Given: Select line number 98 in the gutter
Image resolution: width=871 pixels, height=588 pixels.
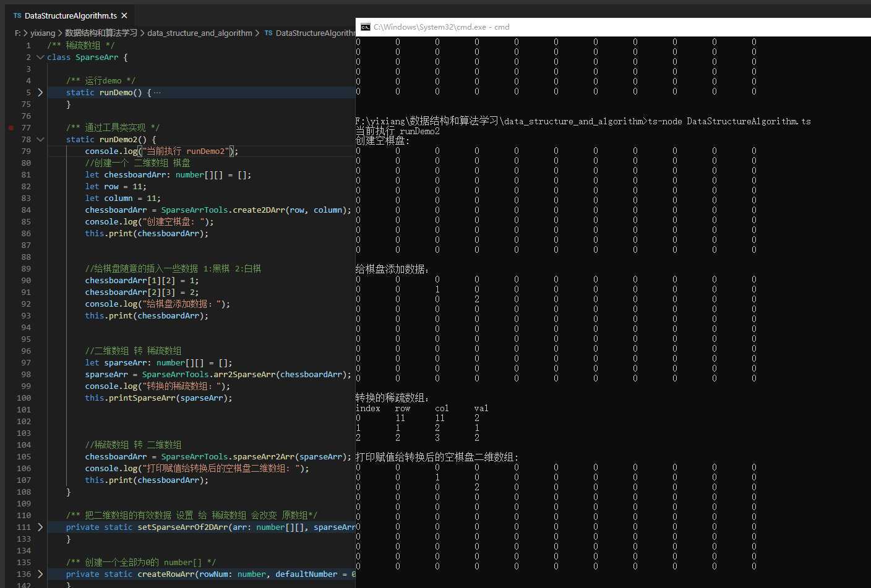Looking at the screenshot, I should (26, 374).
